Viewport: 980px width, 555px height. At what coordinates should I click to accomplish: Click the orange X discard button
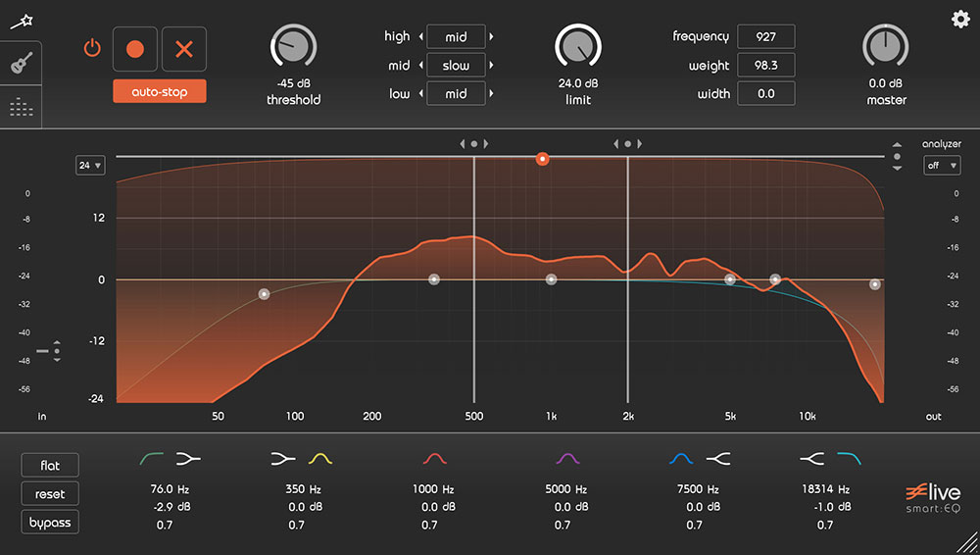click(x=183, y=48)
